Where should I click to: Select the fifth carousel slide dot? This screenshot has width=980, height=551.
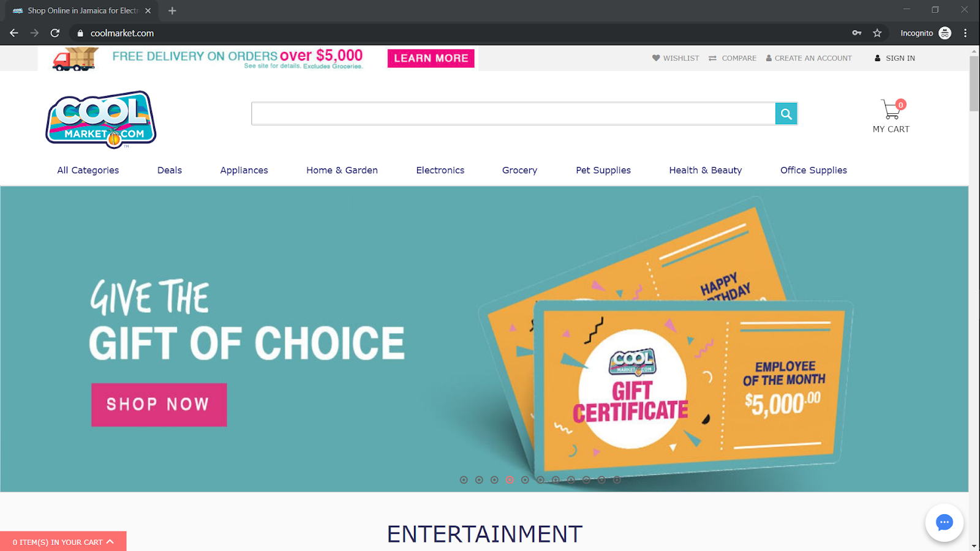[x=525, y=480]
